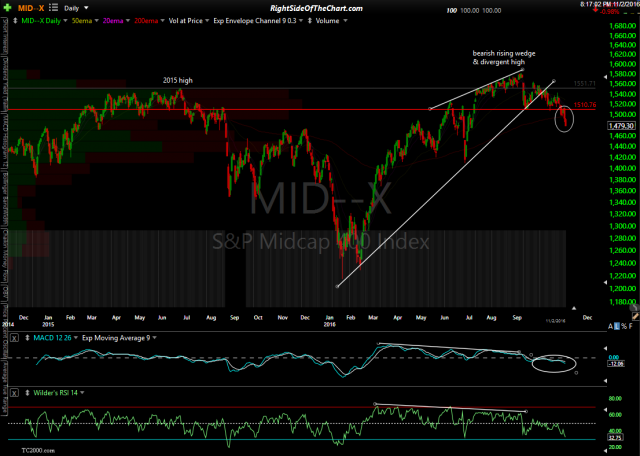Click the pencil drawing tools icon
The width and height of the screenshot is (640, 456).
coord(635,316)
